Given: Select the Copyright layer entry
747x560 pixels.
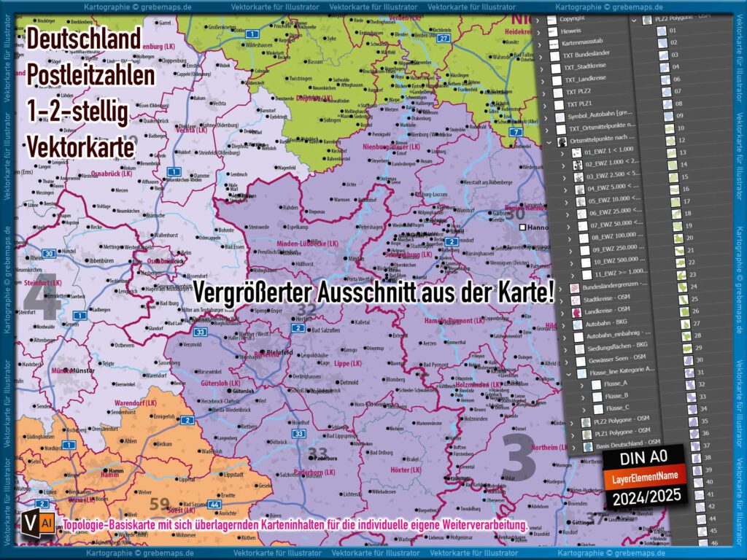Looking at the screenshot, I should tap(573, 17).
